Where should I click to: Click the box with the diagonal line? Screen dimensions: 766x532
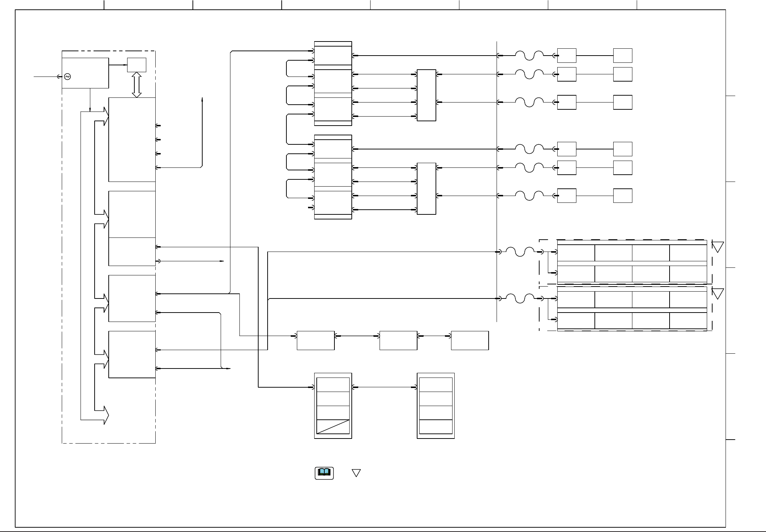[x=333, y=427]
